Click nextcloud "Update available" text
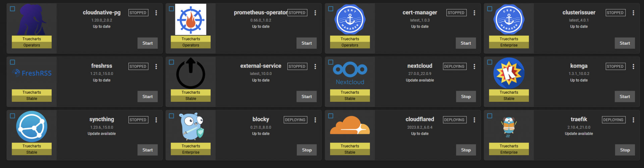This screenshot has height=168, width=644. pos(420,80)
